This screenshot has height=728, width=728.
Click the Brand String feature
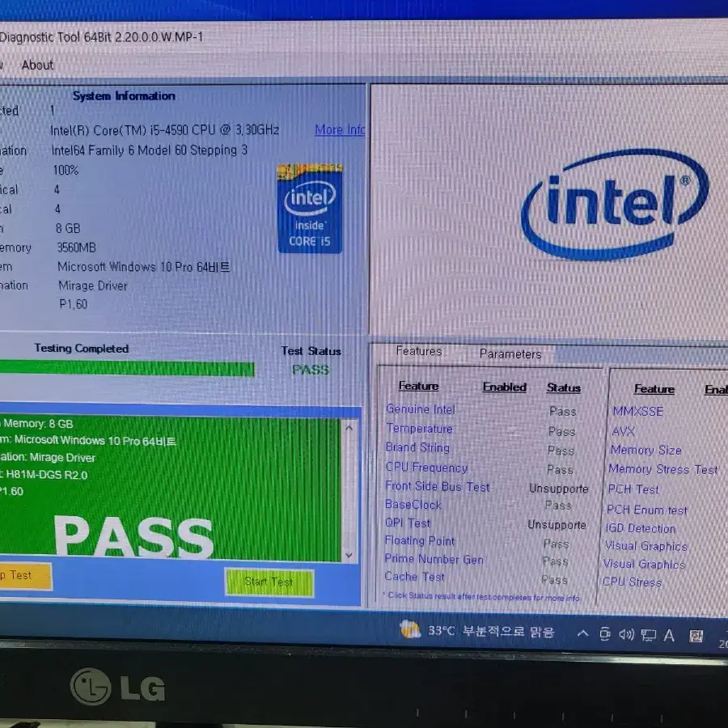tap(417, 447)
